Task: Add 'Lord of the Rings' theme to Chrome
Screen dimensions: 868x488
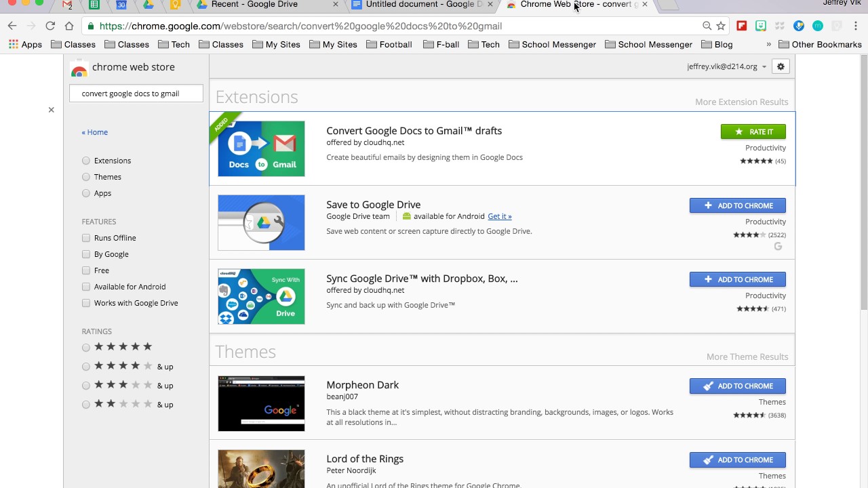Action: [x=738, y=460]
